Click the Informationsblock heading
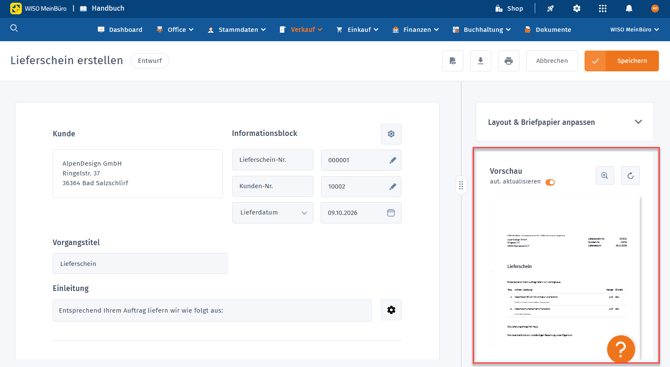Viewport: 670px width, 367px height. [264, 133]
